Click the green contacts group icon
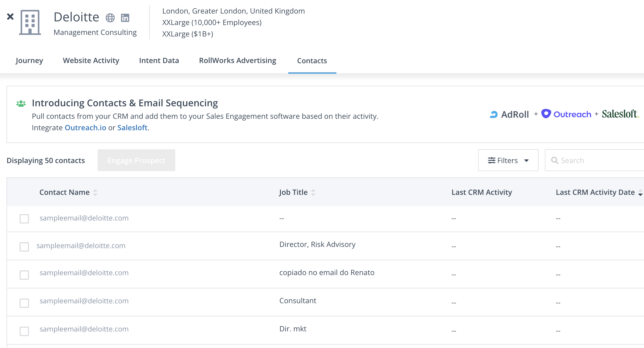 tap(21, 103)
